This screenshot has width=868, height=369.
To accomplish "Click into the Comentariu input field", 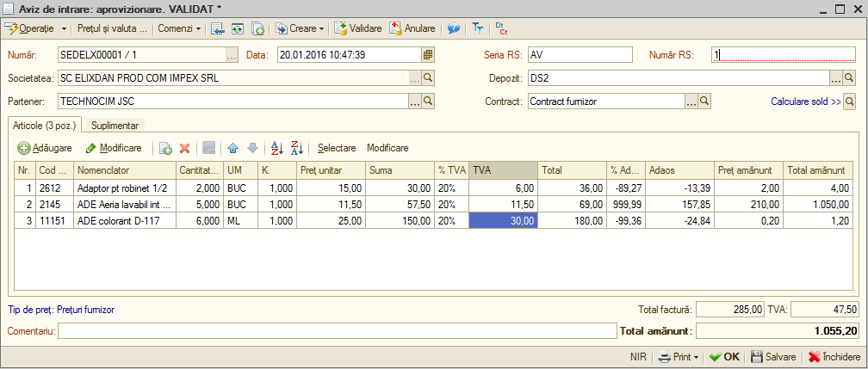I will (337, 331).
